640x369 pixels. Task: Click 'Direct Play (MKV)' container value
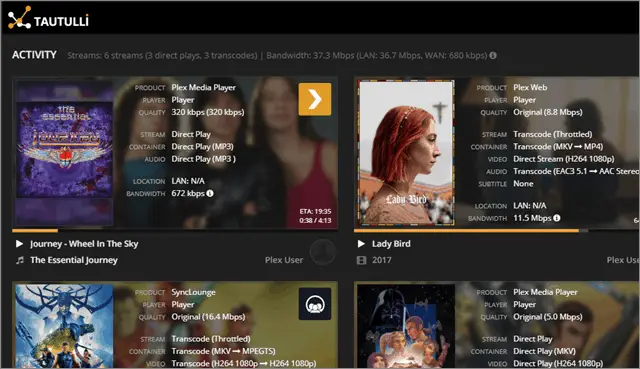(x=544, y=351)
